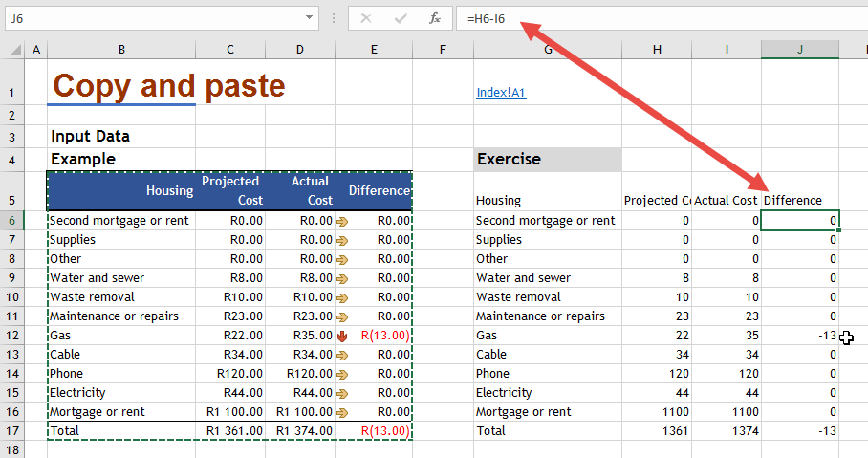868x458 pixels.
Task: Select 'Maintenance or repairs' in Exercise table
Action: pos(548,316)
